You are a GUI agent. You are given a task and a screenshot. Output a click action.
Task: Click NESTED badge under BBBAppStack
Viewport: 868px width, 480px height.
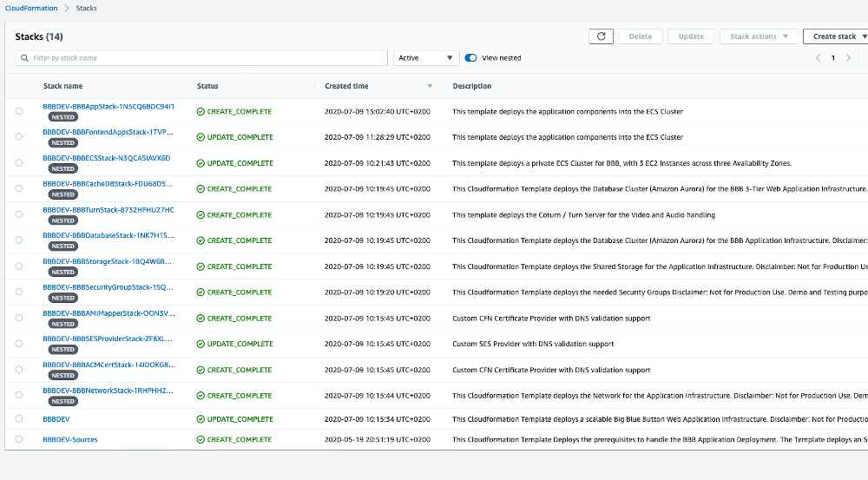tap(62, 117)
